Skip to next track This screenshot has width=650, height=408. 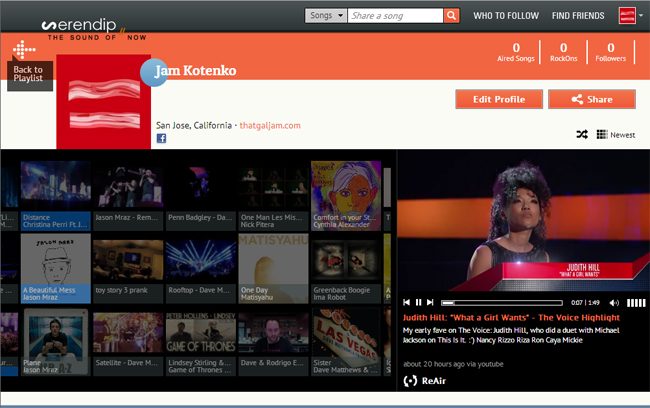click(430, 302)
